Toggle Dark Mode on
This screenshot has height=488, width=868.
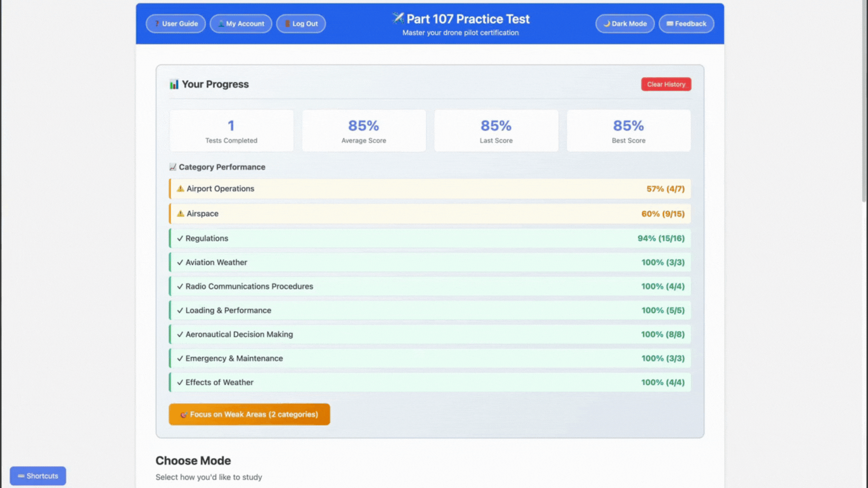click(624, 24)
